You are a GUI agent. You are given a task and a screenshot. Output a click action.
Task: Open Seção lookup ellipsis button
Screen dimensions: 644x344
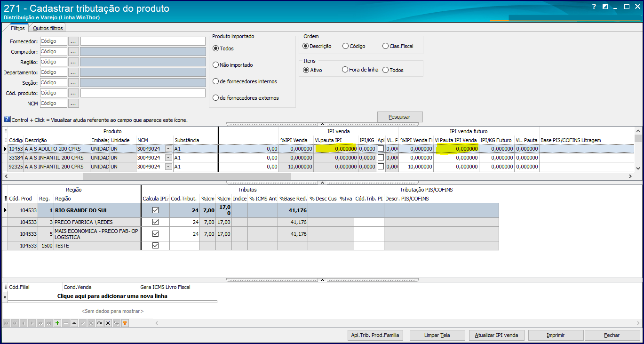(73, 83)
